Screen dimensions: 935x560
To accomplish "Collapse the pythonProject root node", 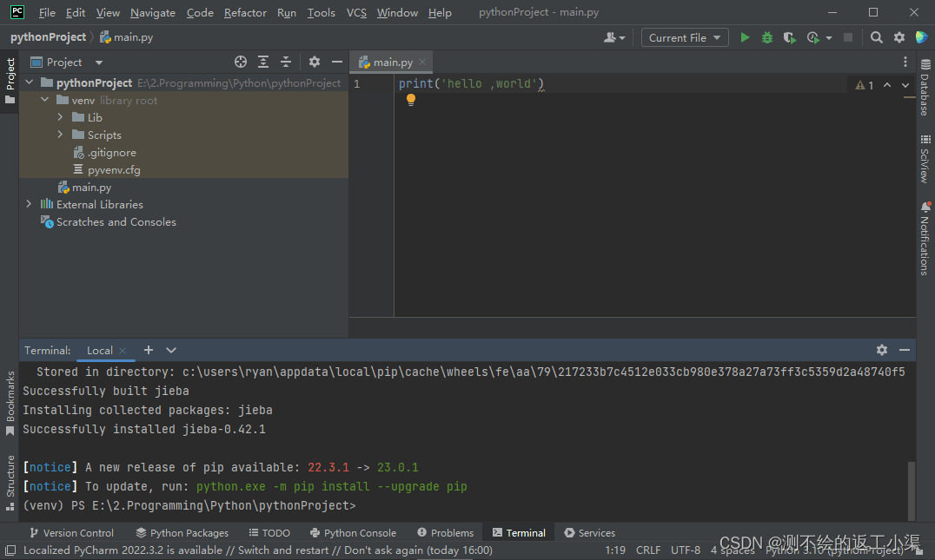I will click(x=30, y=82).
